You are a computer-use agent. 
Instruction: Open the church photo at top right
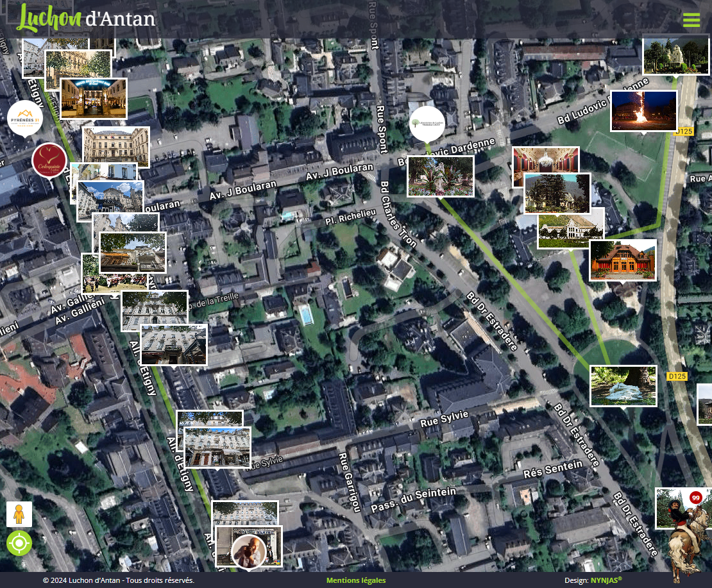coord(675,56)
